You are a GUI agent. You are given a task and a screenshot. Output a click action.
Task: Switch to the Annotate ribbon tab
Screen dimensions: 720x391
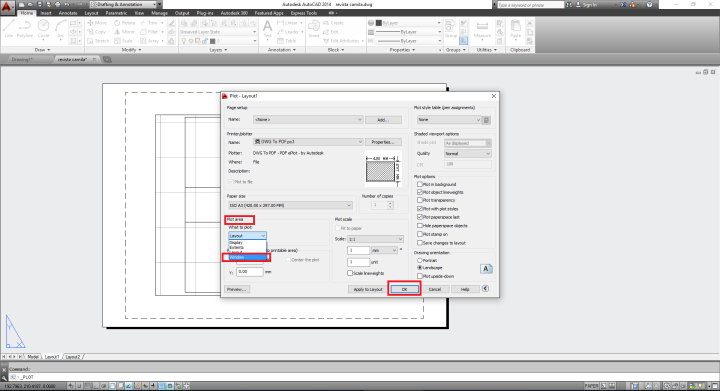[68, 13]
